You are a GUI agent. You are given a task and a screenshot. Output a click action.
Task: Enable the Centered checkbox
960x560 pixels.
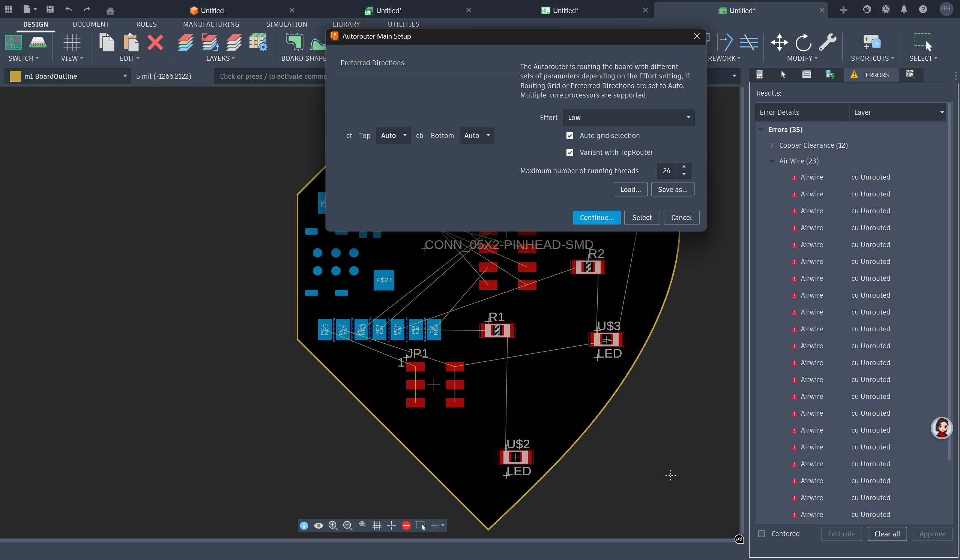tap(762, 533)
